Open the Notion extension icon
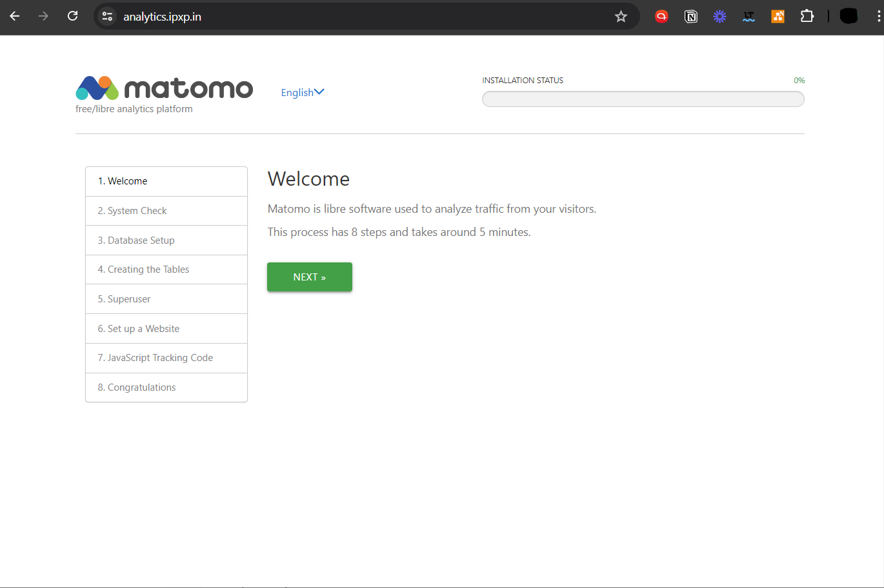884x588 pixels. [x=691, y=16]
